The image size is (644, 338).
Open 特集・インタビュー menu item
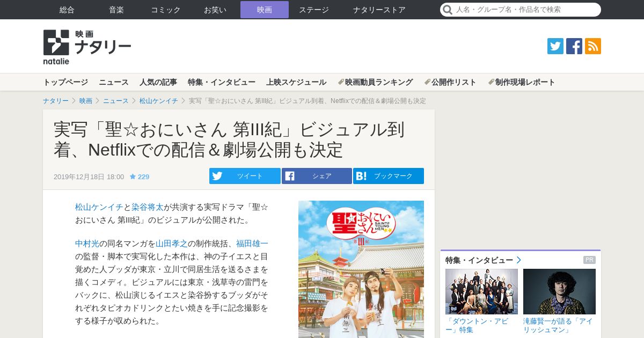(222, 82)
